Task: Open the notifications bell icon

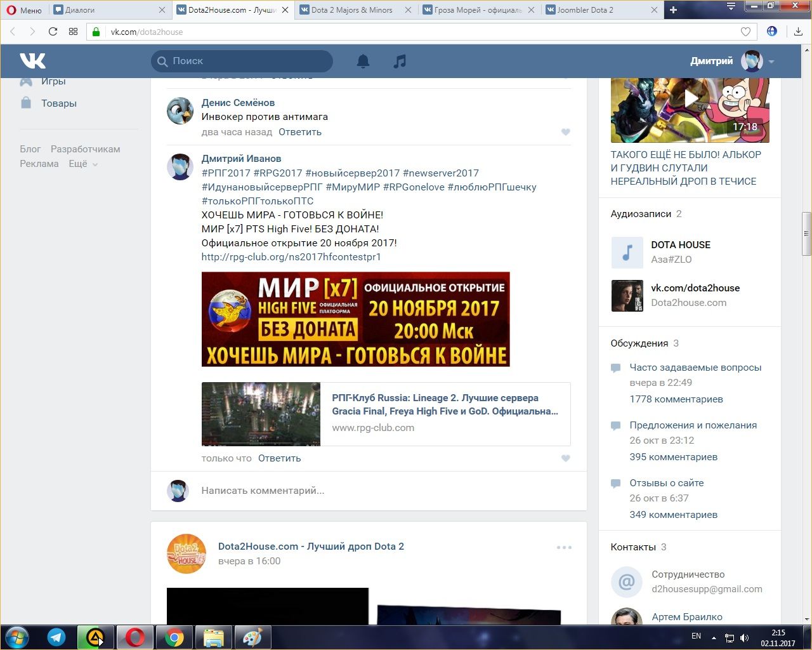Action: (363, 61)
